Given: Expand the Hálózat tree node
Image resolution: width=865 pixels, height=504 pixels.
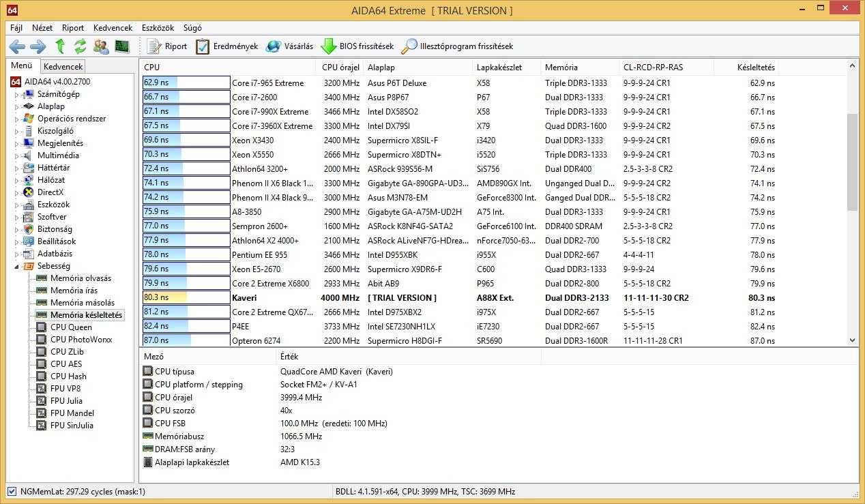Looking at the screenshot, I should point(17,180).
